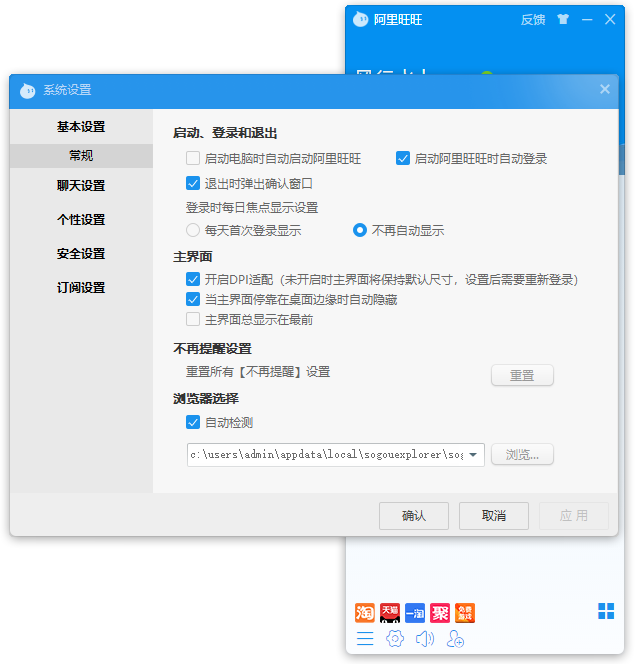Uncheck the exit confirmation window option
This screenshot has height=664, width=643.
pyautogui.click(x=193, y=183)
